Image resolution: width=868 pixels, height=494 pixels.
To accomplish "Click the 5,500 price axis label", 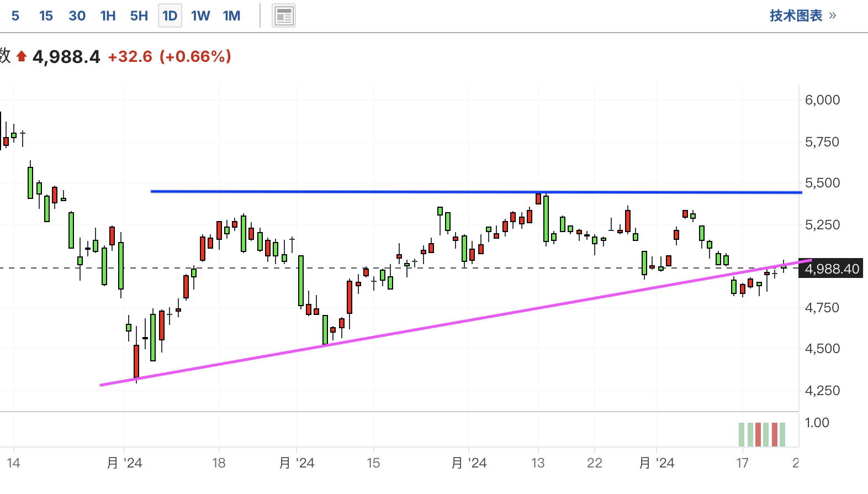I will pos(822,183).
